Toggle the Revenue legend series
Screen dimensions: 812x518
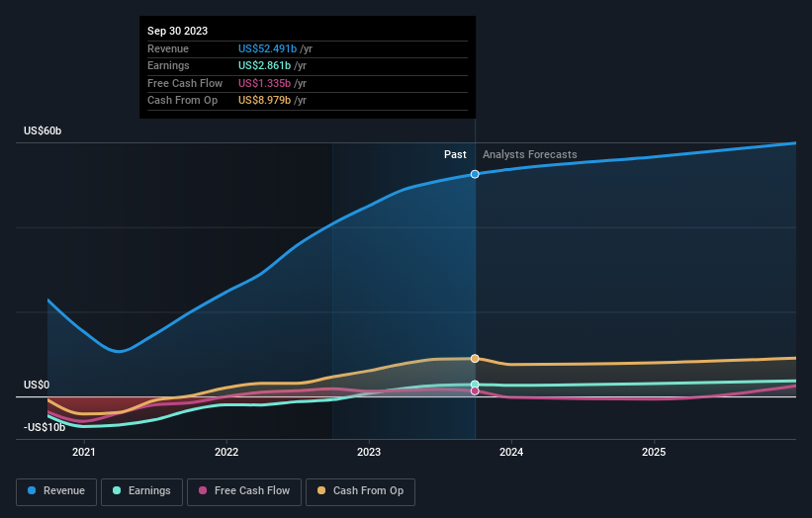[x=56, y=491]
